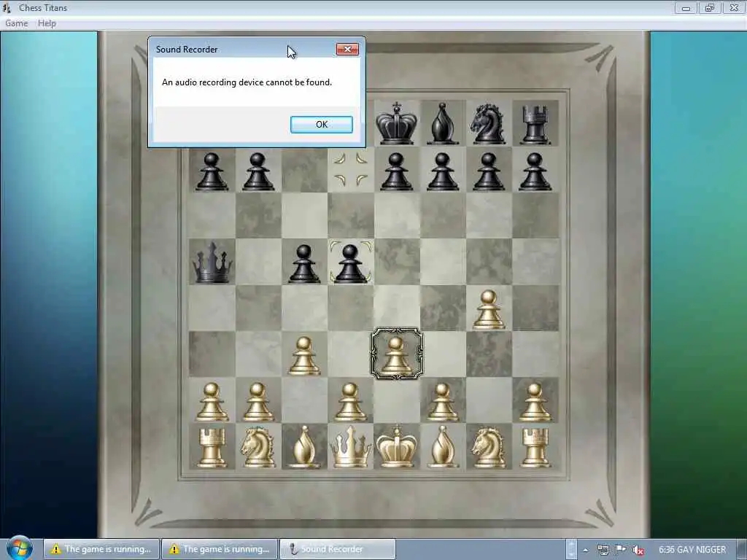Image resolution: width=747 pixels, height=560 pixels.
Task: Select the white pawn on d2
Action: tap(350, 402)
